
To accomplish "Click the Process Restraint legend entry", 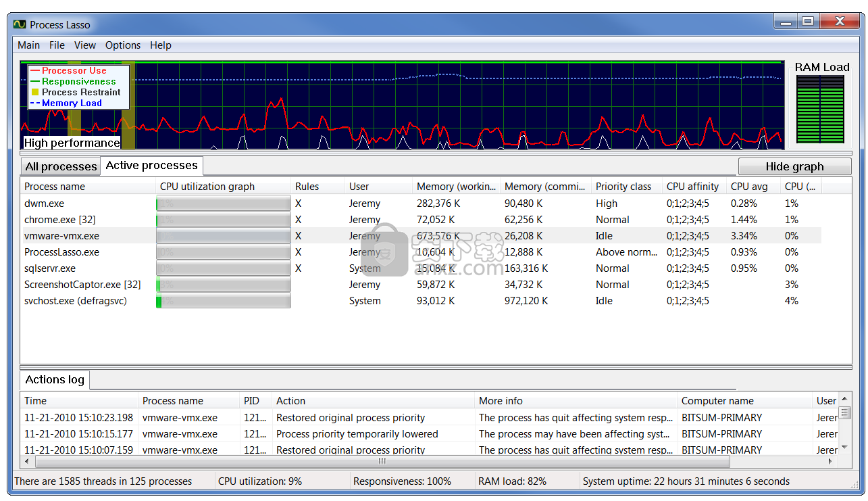I will (x=76, y=92).
